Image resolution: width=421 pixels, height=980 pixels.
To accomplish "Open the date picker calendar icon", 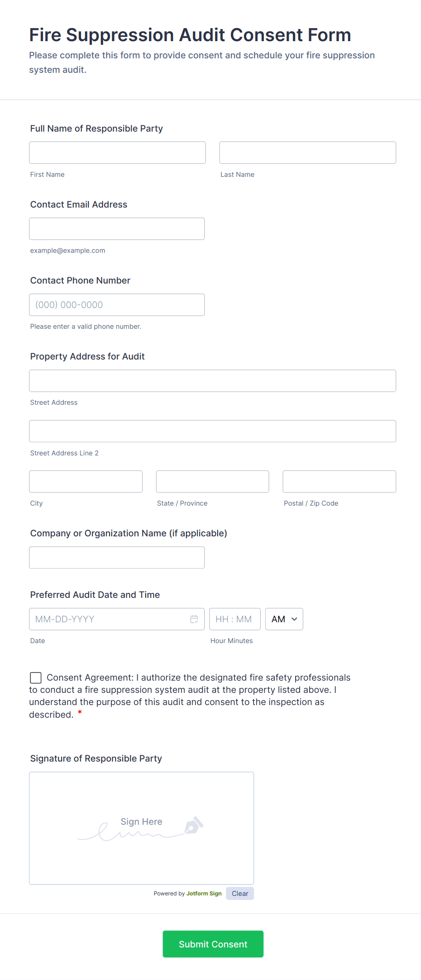I will click(194, 619).
